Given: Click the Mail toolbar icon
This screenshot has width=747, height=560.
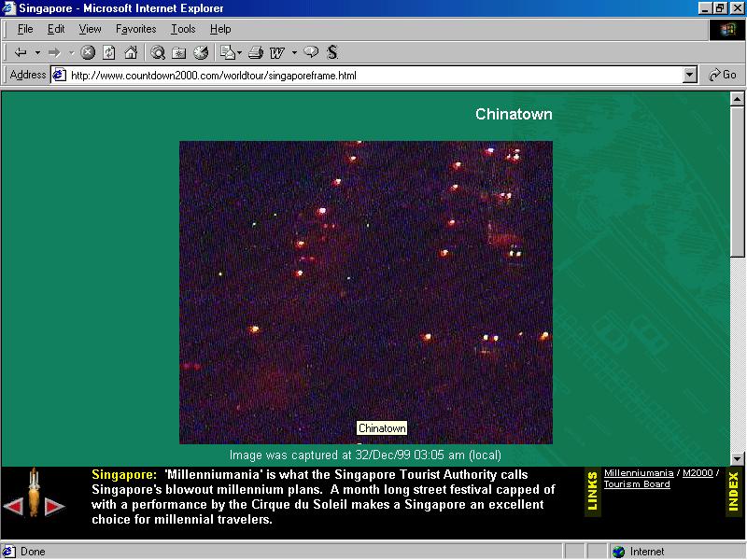Looking at the screenshot, I should [228, 52].
